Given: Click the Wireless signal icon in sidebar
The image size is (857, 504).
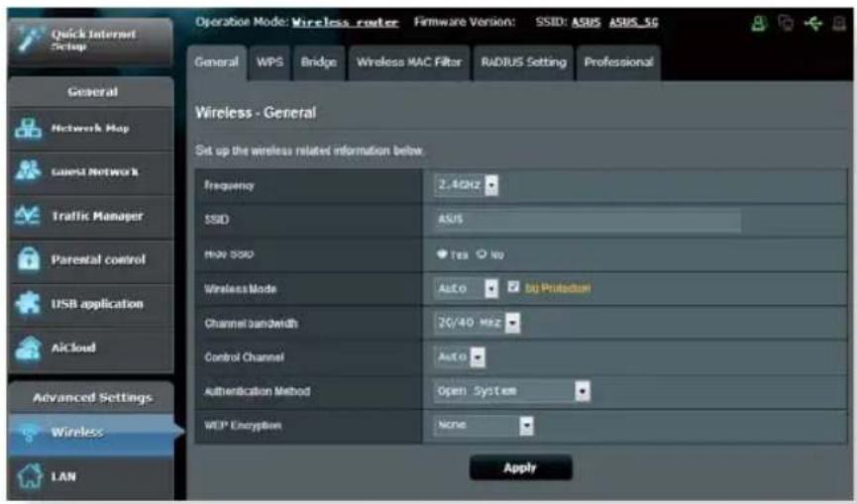Looking at the screenshot, I should pos(29,433).
